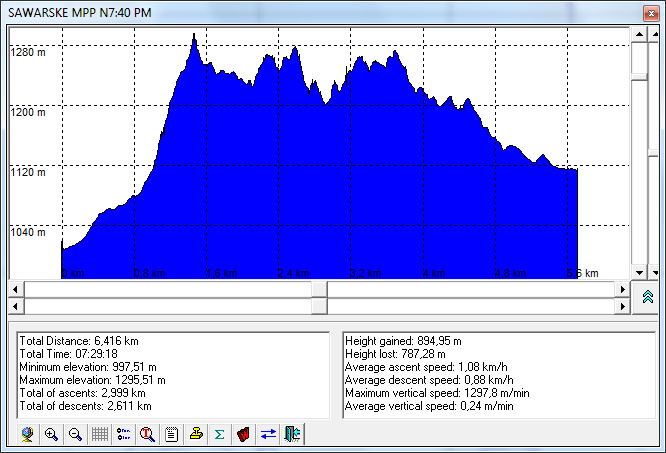Click the exit door icon
The height and width of the screenshot is (453, 666).
[x=292, y=434]
